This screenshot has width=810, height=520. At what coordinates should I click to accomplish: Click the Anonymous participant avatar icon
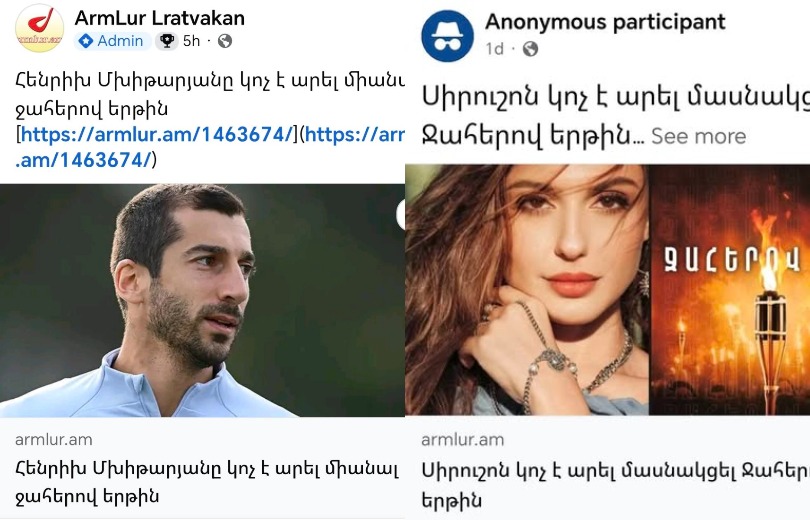point(447,36)
